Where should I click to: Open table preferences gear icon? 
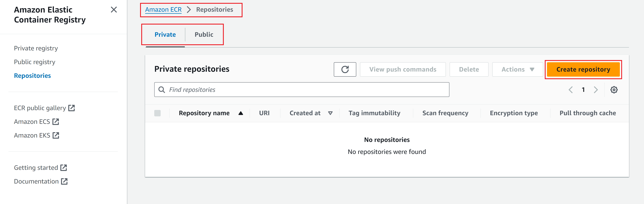[x=614, y=90]
